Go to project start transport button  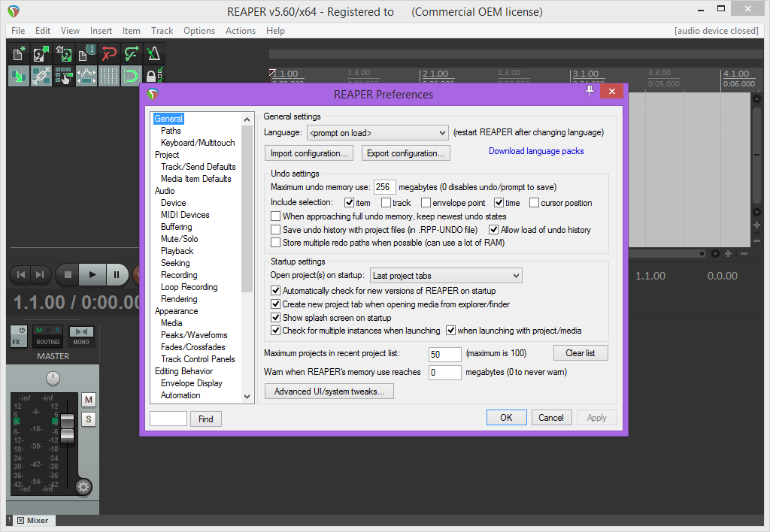[x=20, y=275]
